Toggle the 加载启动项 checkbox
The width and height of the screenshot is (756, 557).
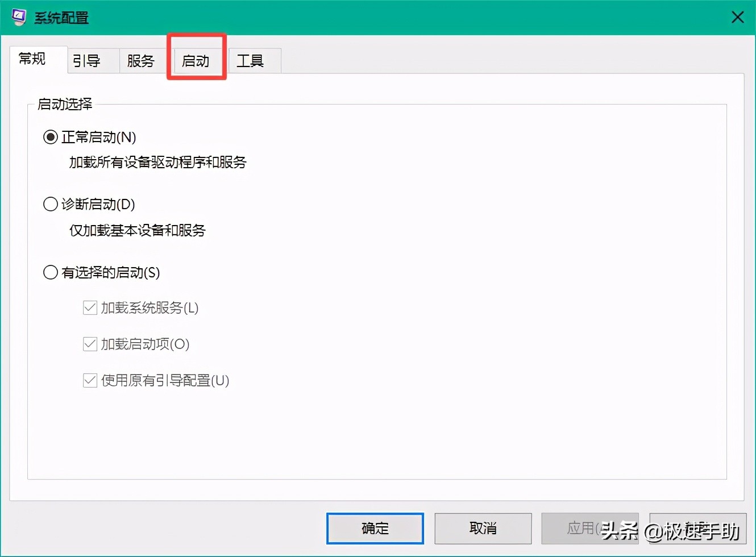90,344
